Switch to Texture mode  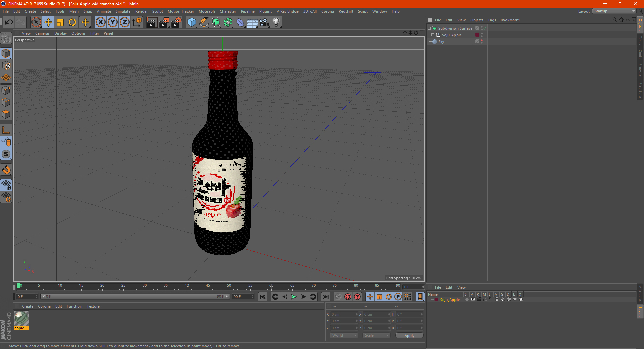pos(6,66)
